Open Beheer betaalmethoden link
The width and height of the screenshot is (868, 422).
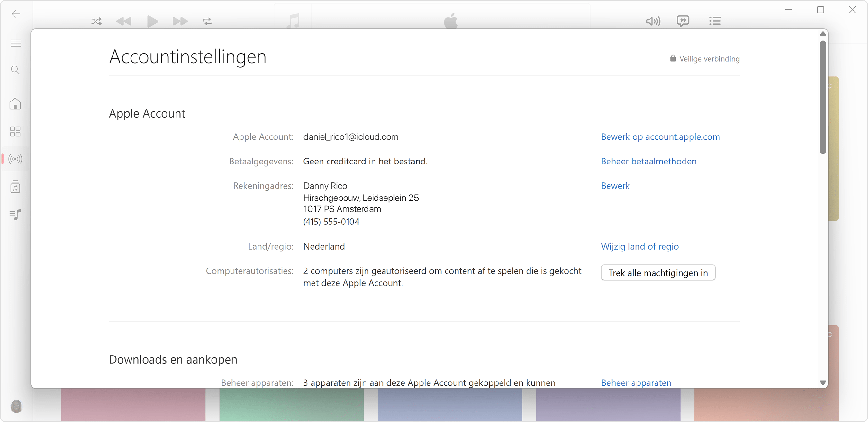(x=649, y=162)
